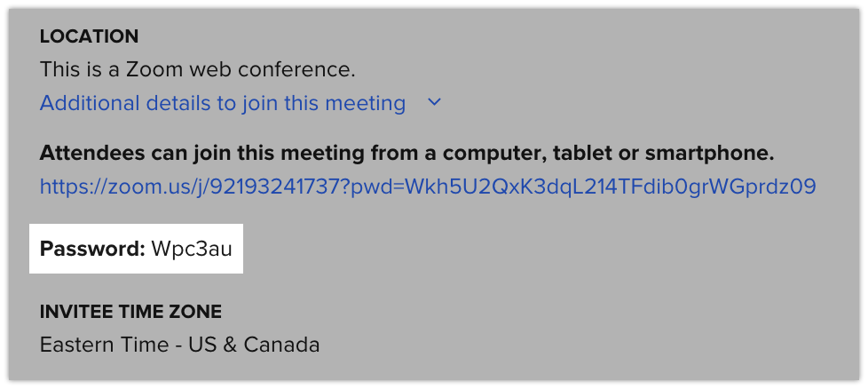Image resolution: width=868 pixels, height=389 pixels.
Task: Click 'Eastern Time - US & Canada' text
Action: 179,344
